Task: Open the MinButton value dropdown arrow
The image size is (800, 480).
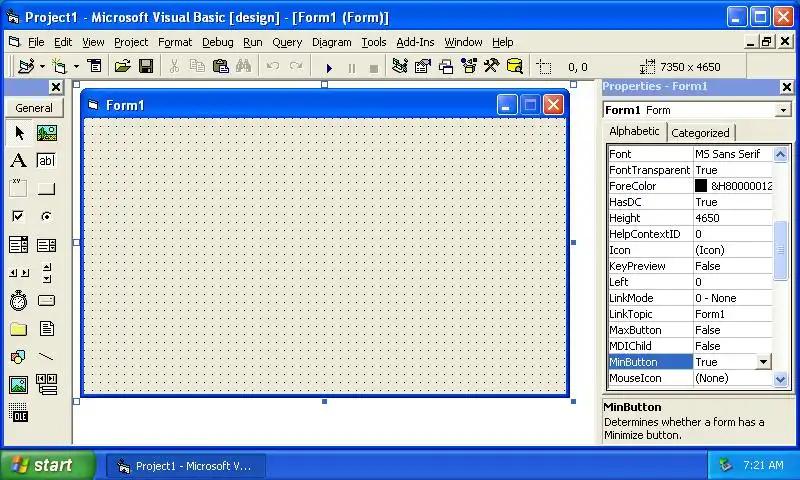Action: click(x=763, y=362)
